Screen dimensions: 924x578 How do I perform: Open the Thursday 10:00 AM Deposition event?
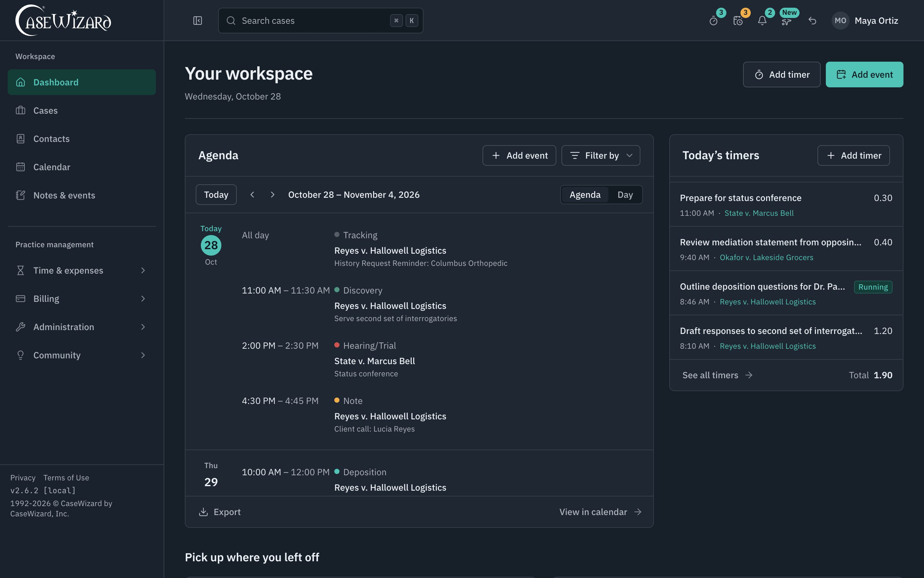click(442, 480)
